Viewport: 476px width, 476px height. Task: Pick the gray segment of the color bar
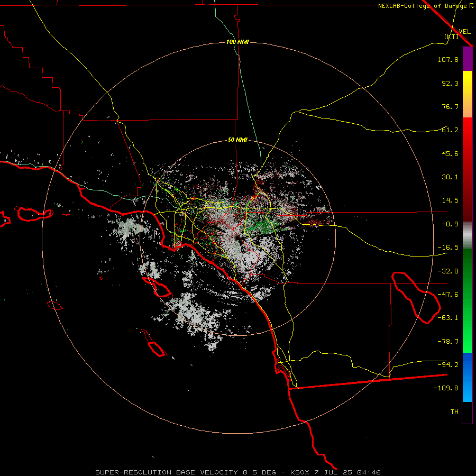point(467,235)
